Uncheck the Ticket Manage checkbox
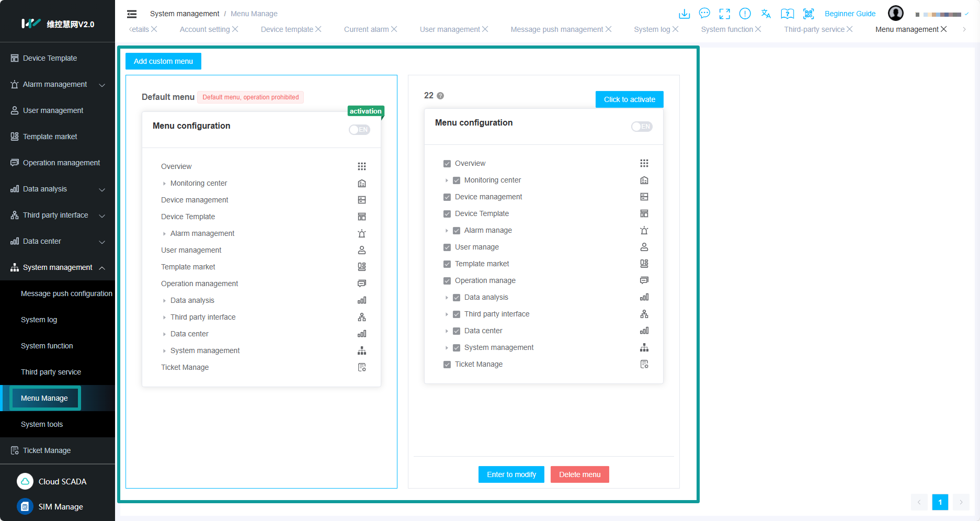Image resolution: width=980 pixels, height=521 pixels. pos(447,365)
